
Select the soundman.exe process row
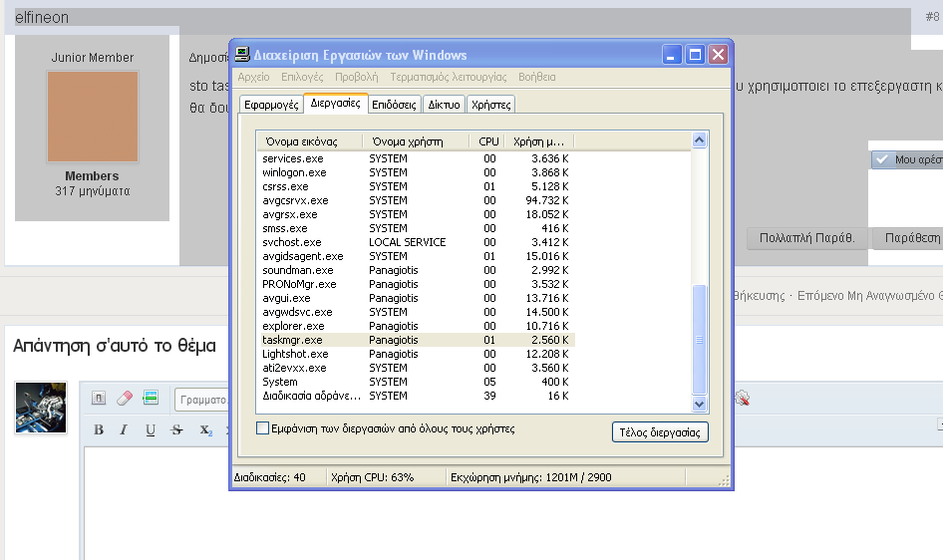416,270
